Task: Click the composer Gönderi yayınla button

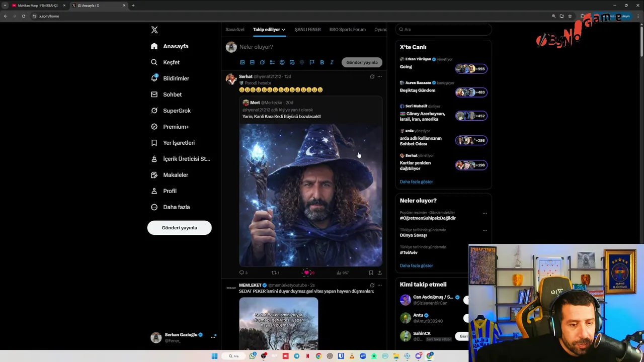Action: click(x=362, y=62)
